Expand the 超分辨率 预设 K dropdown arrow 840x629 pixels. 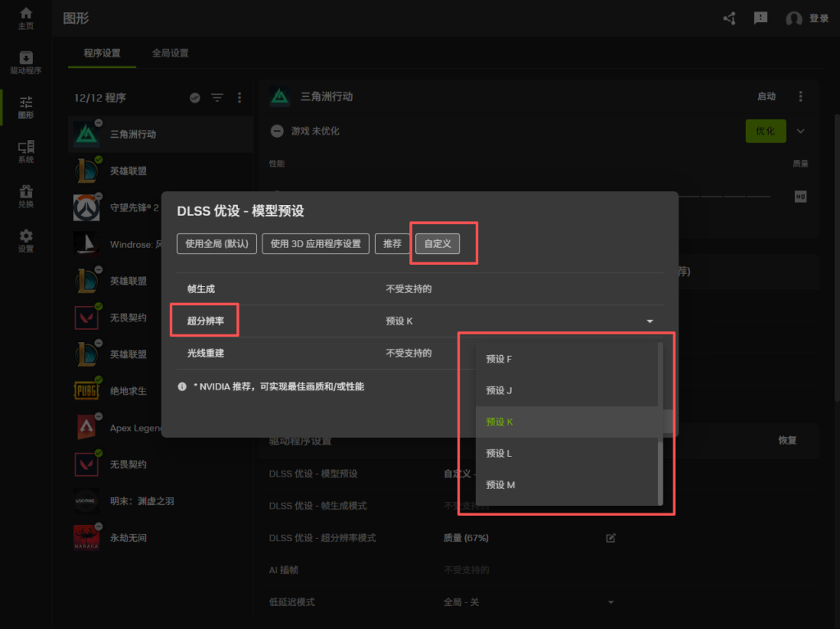650,321
